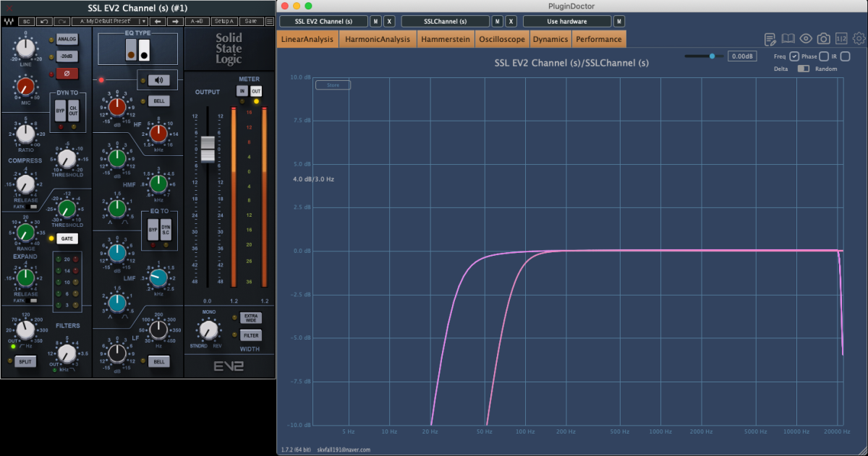Click the DYN TO BYP switch
Image resolution: width=868 pixels, height=456 pixels.
coord(61,111)
